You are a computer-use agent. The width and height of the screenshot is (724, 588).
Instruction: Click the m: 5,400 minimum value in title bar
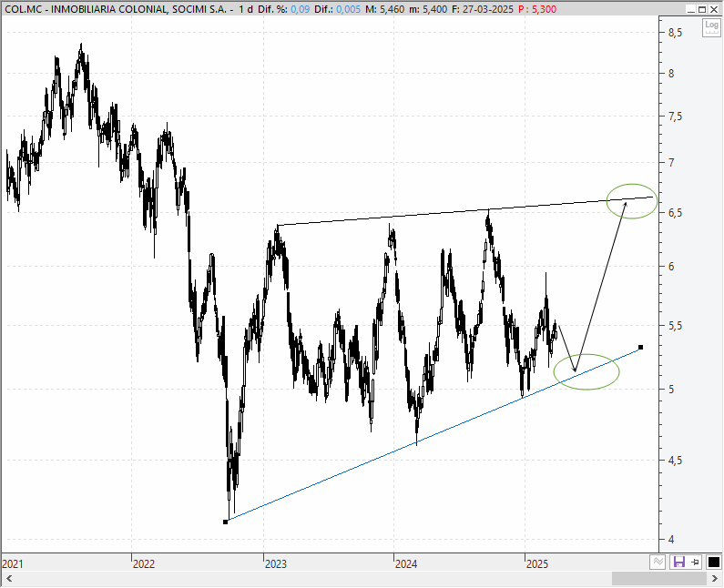428,9
